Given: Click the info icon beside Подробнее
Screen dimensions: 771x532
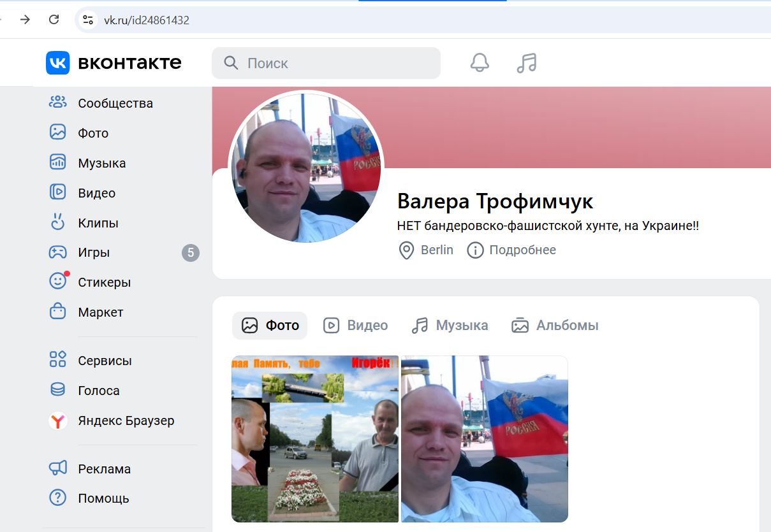Looking at the screenshot, I should (x=475, y=250).
